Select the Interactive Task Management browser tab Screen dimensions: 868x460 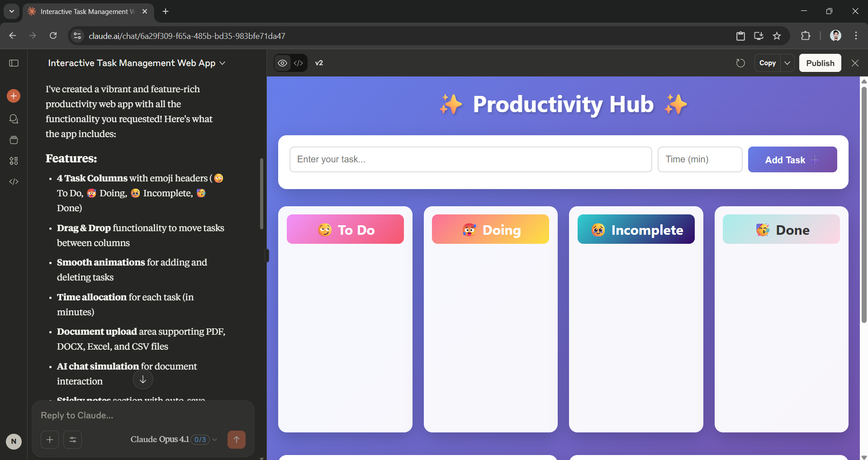click(x=86, y=11)
